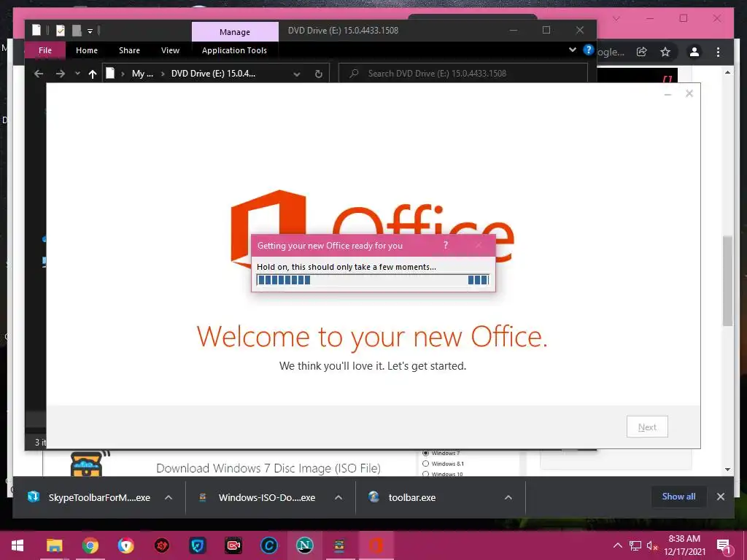The height and width of the screenshot is (560, 747).
Task: Switch to the Application Tools tab
Action: coord(234,50)
